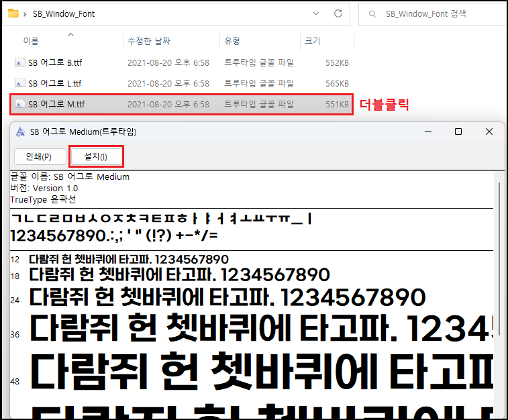This screenshot has width=508, height=420.
Task: Refresh the SB_Window_Font folder
Action: 338,13
